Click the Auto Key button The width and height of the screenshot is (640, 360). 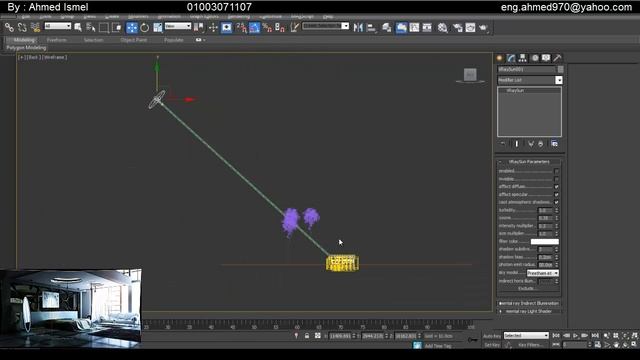(491, 336)
